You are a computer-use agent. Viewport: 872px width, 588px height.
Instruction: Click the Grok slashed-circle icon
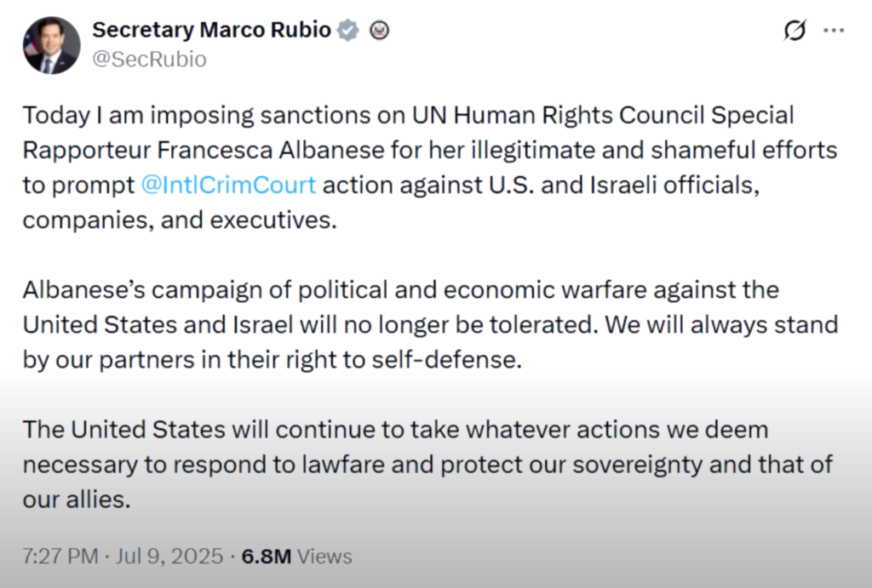795,31
